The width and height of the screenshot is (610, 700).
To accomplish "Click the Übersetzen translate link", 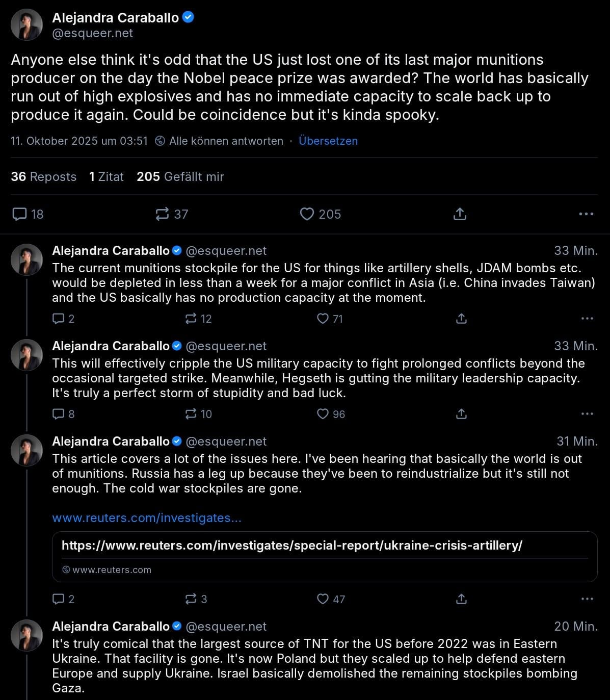I will coord(328,141).
